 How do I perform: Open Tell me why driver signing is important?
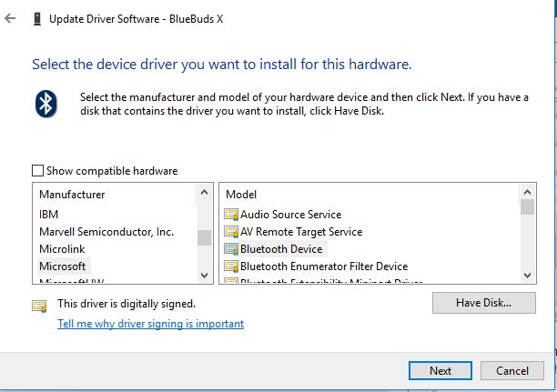click(150, 324)
